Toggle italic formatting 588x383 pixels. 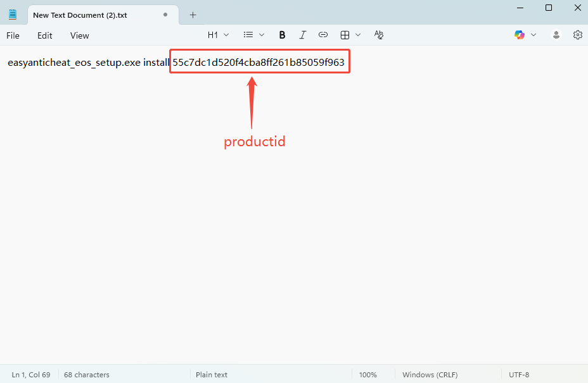pos(303,35)
